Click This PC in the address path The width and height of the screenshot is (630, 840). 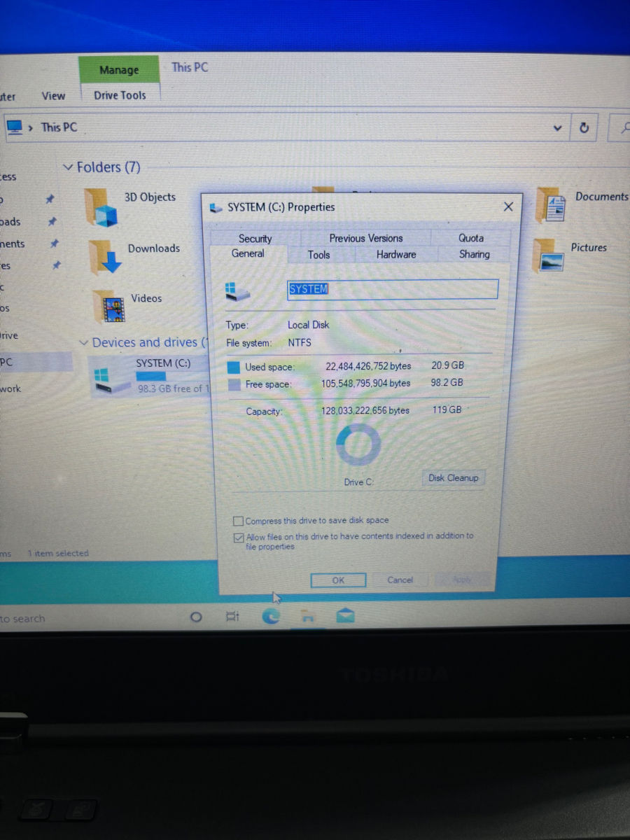tap(59, 127)
